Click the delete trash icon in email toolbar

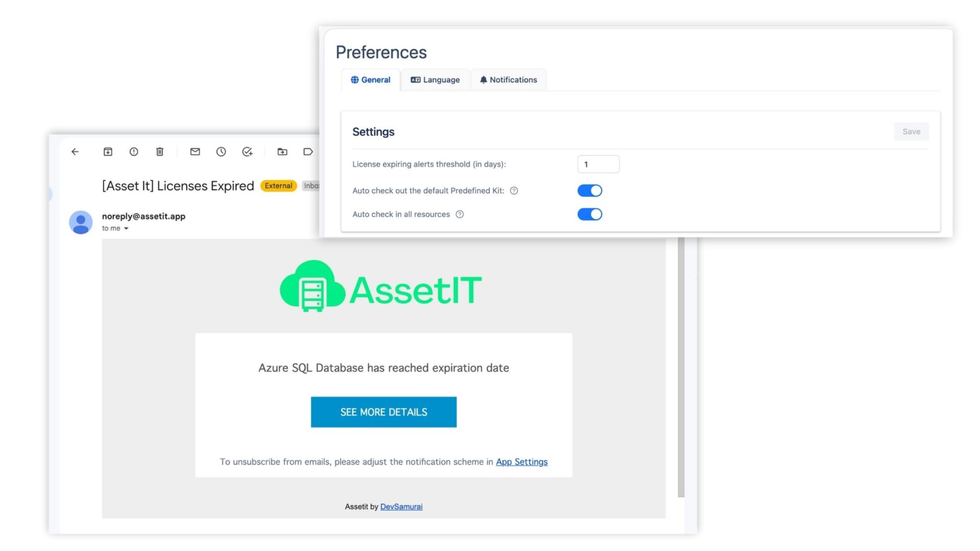point(160,152)
